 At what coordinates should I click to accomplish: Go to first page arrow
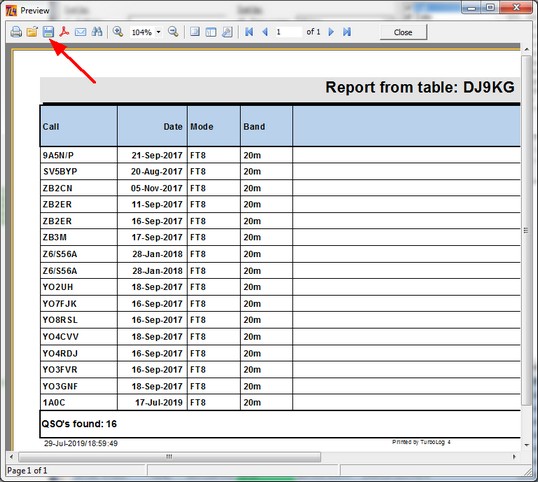tap(249, 32)
